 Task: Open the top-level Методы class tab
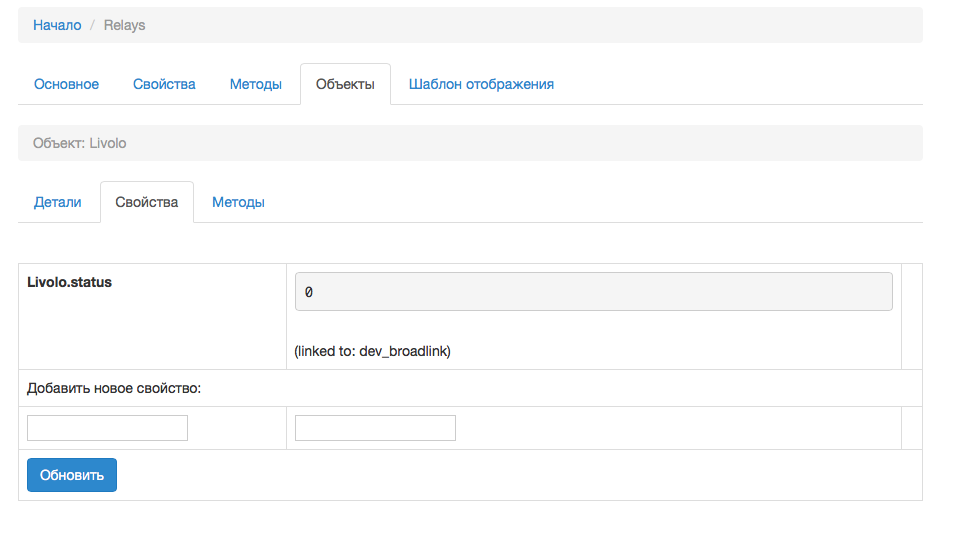tap(256, 84)
